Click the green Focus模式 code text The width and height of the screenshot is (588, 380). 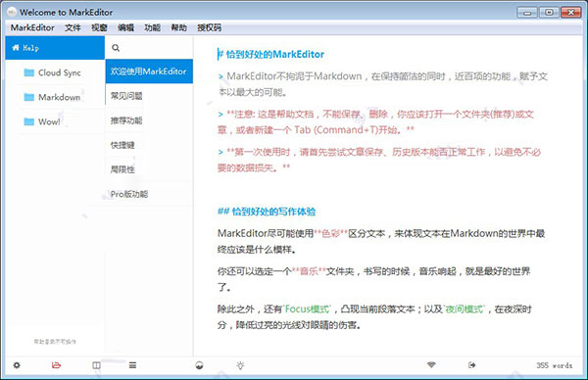tap(307, 309)
